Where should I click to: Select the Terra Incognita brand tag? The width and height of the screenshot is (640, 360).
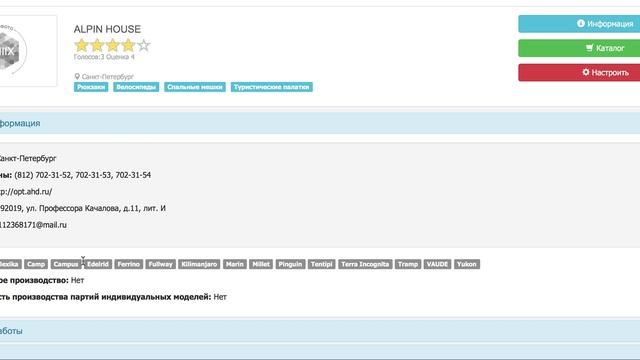tap(365, 264)
